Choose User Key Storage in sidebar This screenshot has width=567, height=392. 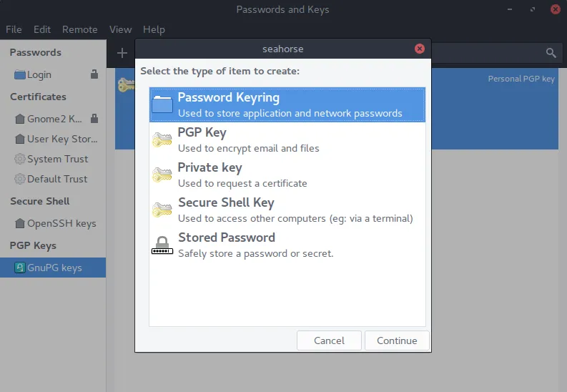pyautogui.click(x=61, y=139)
